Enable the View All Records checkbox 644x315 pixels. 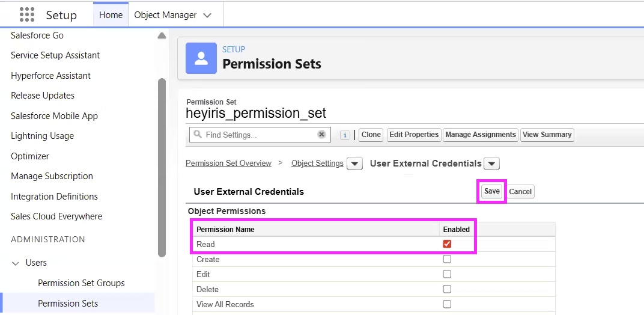tap(448, 304)
